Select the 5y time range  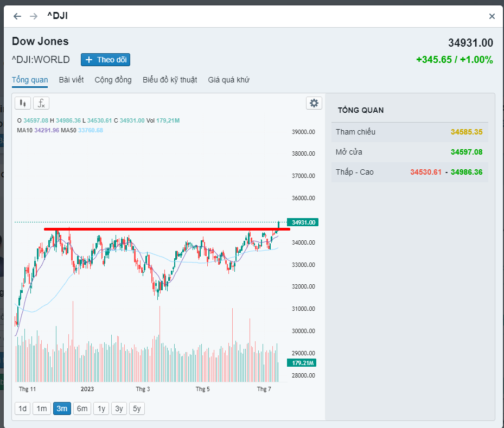(137, 408)
